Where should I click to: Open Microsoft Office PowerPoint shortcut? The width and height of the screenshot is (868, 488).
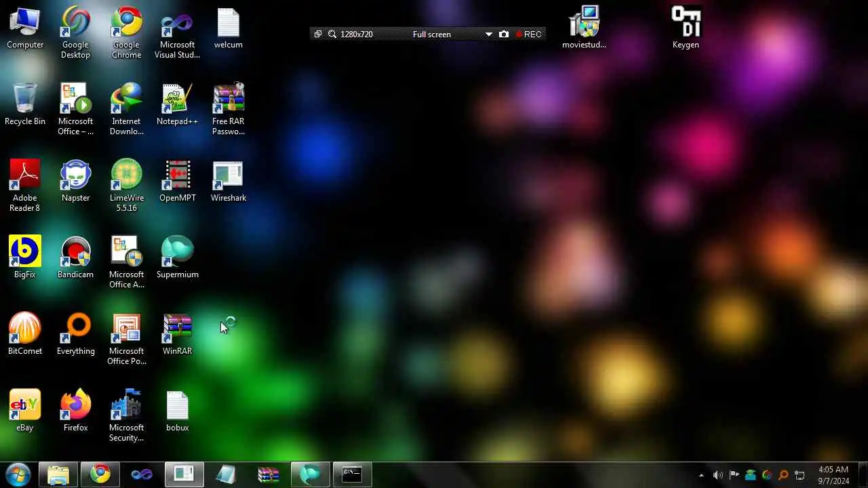[x=127, y=340]
